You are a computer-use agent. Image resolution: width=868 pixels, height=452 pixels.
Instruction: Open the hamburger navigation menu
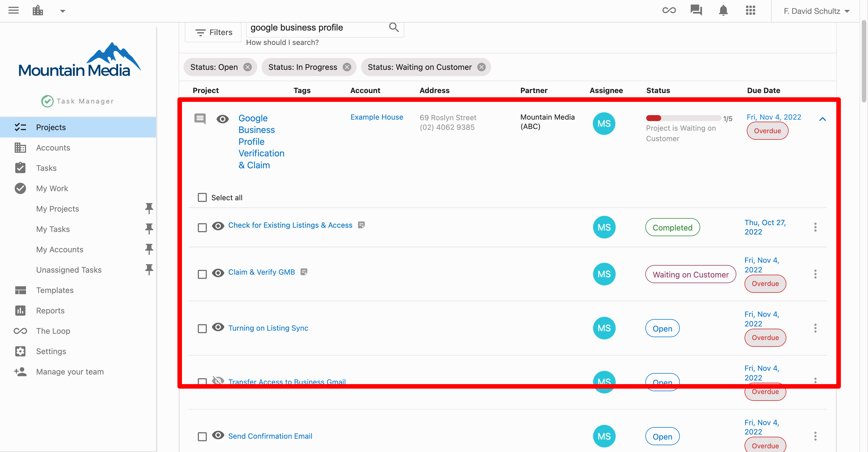(14, 10)
